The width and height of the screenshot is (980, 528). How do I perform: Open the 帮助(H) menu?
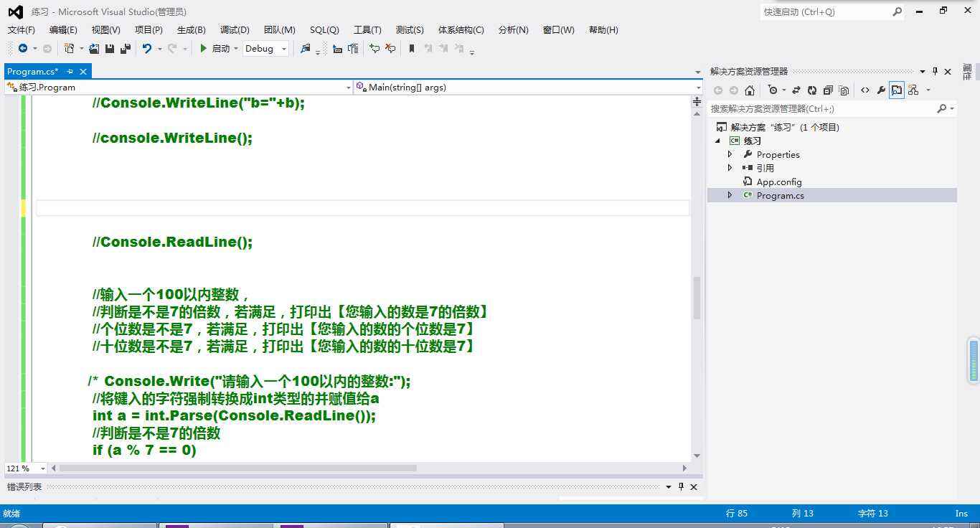(x=603, y=29)
